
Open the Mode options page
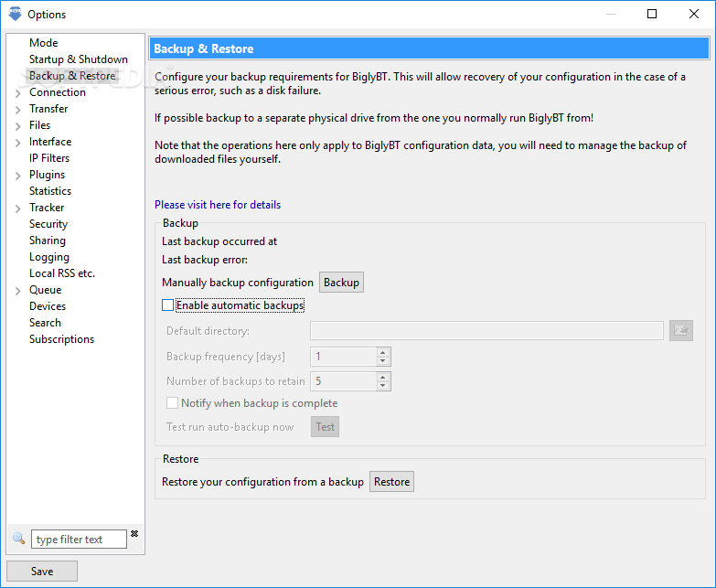point(43,43)
